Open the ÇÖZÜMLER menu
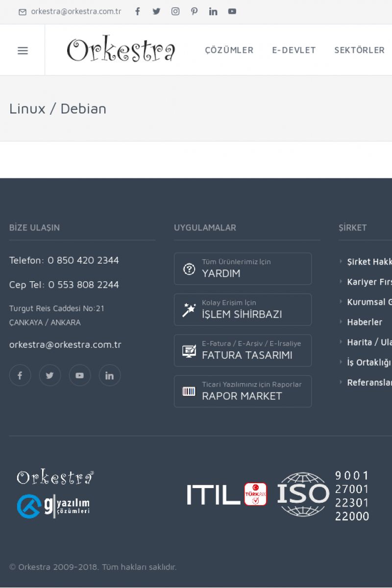Screen dimensions: 392x588 [229, 50]
